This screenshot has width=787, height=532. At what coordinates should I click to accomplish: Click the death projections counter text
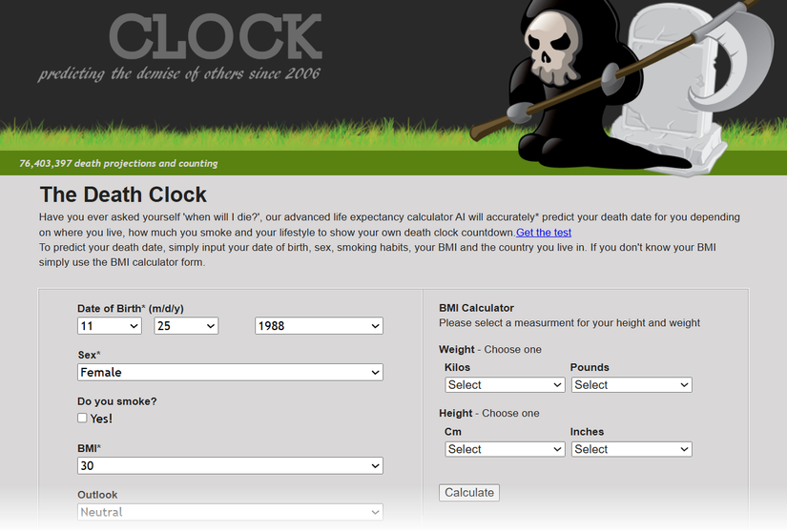point(118,163)
